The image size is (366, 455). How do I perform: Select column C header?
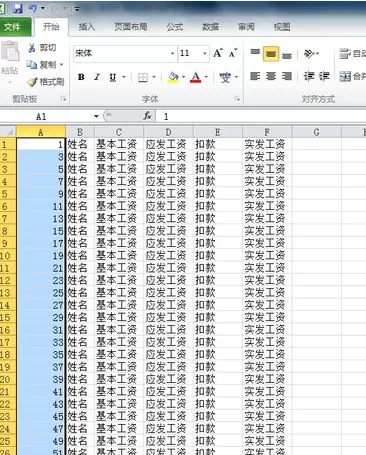(x=119, y=132)
